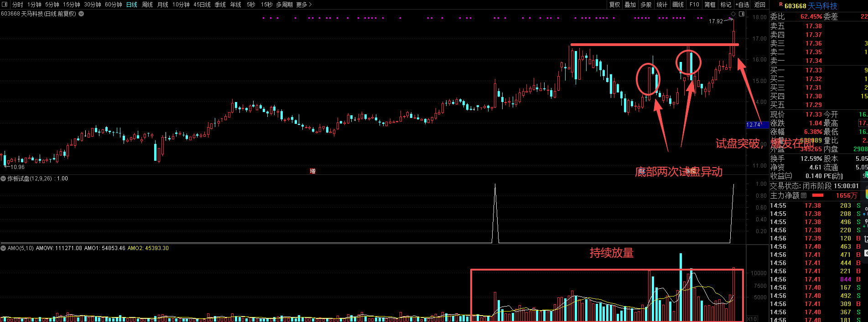
Task: Select the 15分钟 period tab
Action: (72, 5)
